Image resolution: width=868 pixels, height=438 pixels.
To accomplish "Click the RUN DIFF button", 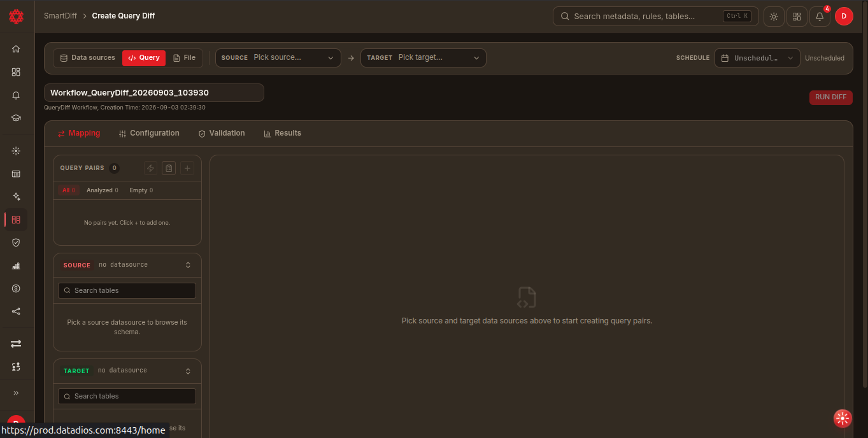I will [x=831, y=97].
